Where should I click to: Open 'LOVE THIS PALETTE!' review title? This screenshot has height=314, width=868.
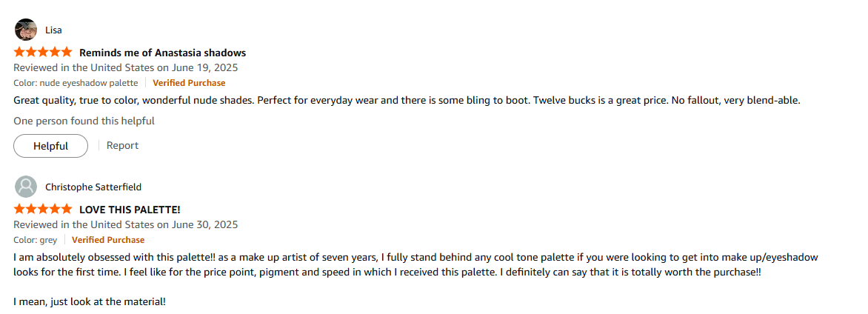point(130,210)
